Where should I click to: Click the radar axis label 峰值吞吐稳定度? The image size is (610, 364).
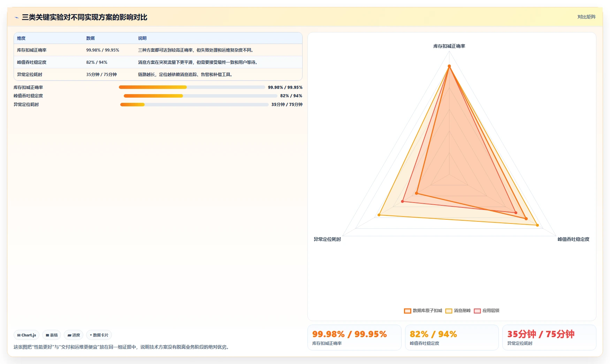tap(573, 239)
